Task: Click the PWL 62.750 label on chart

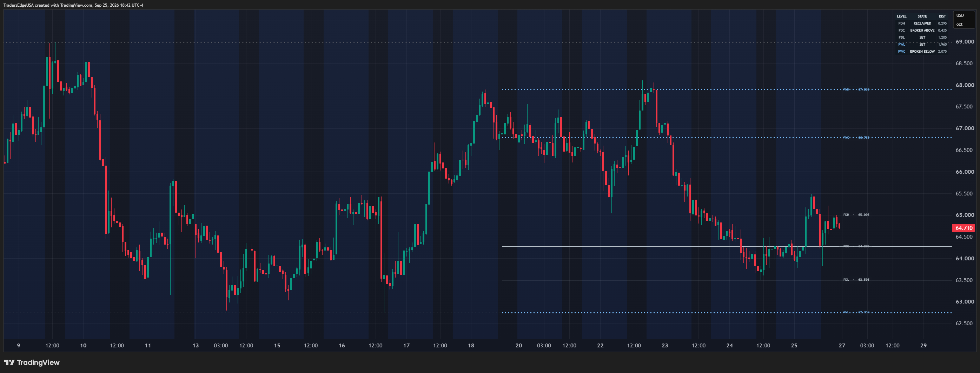Action: 856,313
